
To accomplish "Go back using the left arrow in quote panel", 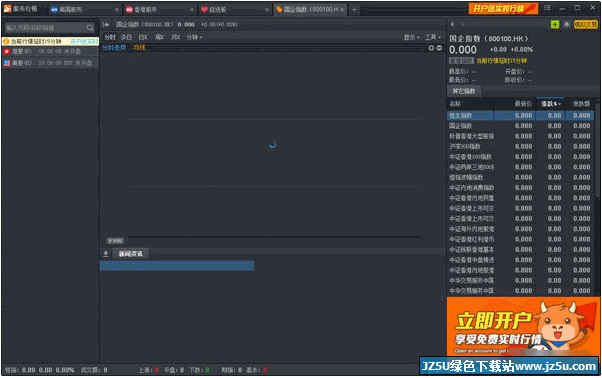I will click(452, 25).
